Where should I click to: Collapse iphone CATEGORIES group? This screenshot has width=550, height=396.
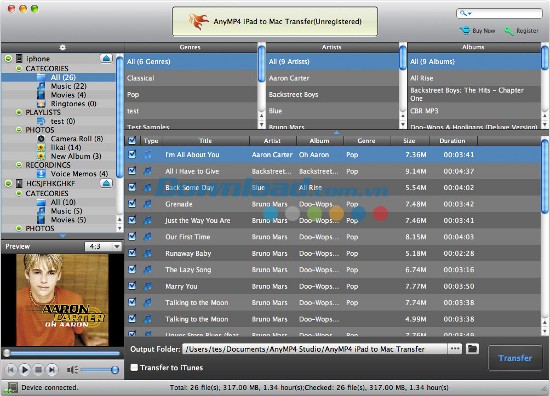pyautogui.click(x=19, y=68)
